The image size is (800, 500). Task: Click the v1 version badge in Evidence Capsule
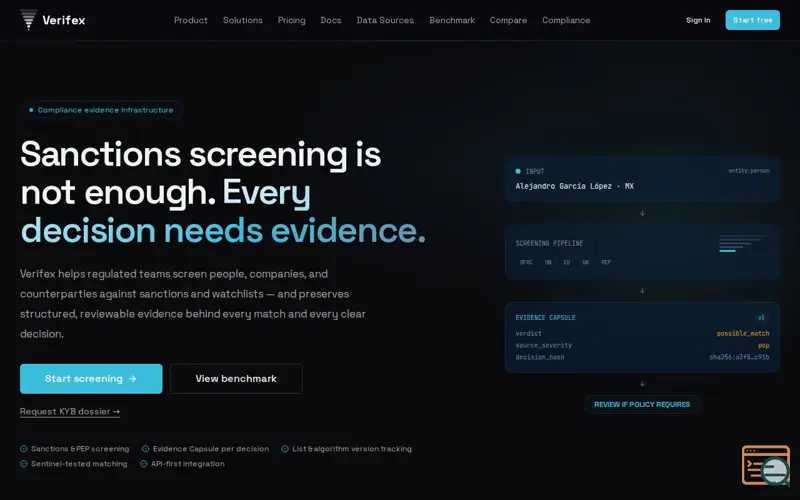(761, 318)
